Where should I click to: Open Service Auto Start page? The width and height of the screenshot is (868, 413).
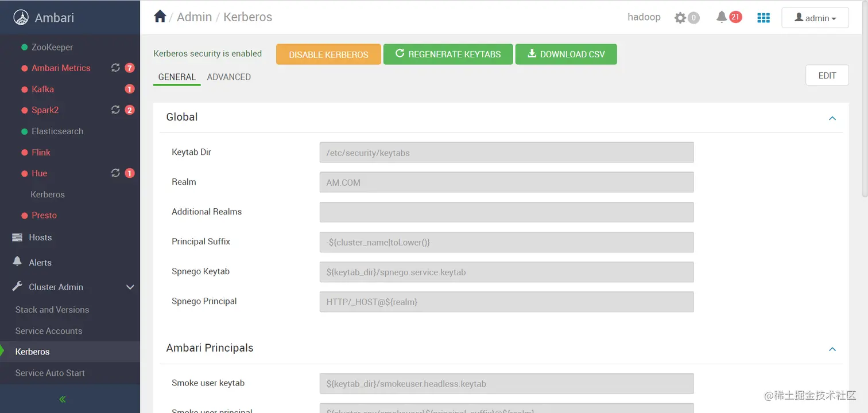coord(50,372)
